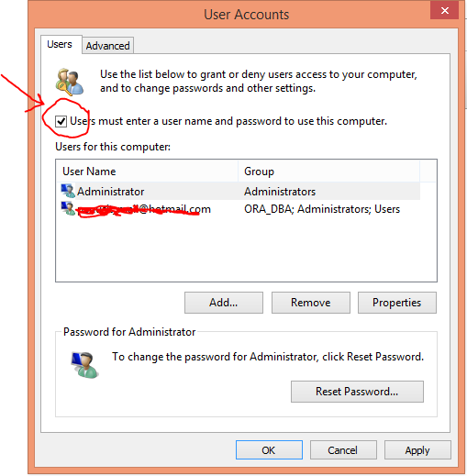
Task: Sort by the User Name column header
Action: 147,172
